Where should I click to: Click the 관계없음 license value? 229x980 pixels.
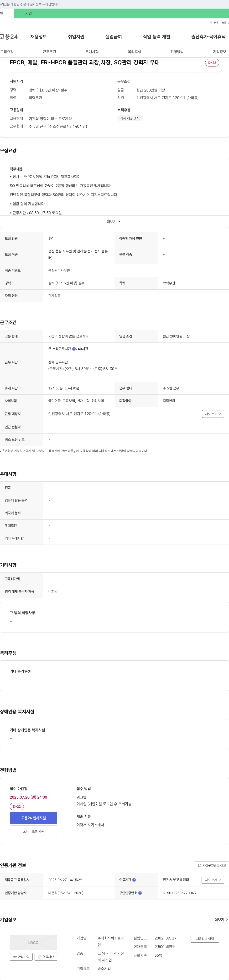tap(54, 296)
